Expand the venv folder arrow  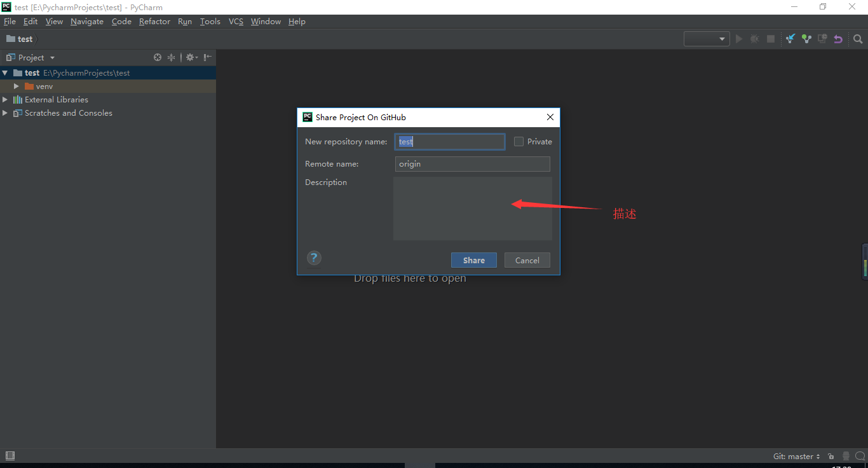coord(17,86)
